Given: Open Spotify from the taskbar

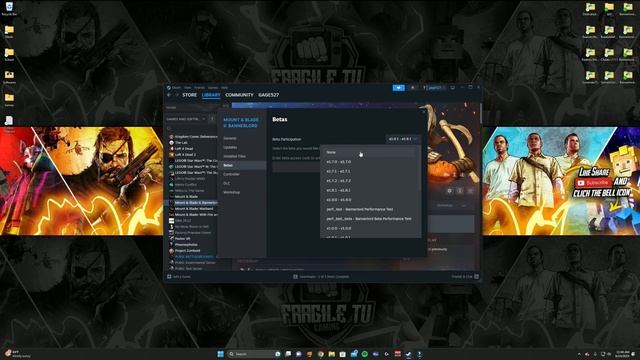Looking at the screenshot, I should click(364, 354).
